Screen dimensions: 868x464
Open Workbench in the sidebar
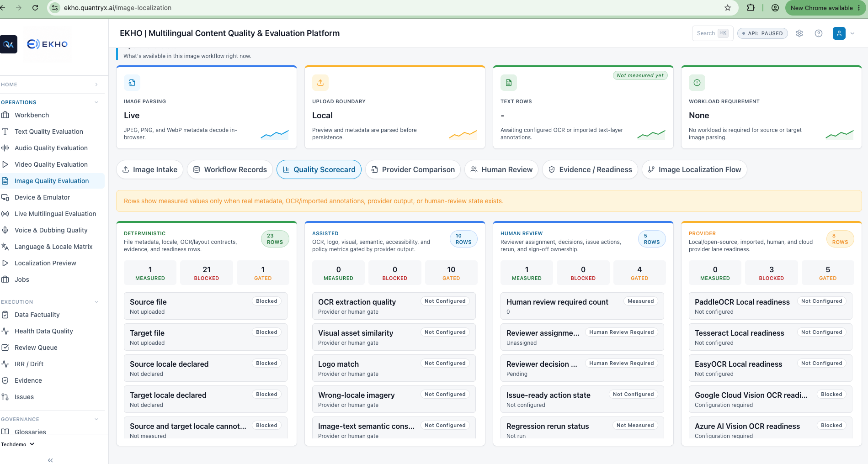tap(52, 115)
